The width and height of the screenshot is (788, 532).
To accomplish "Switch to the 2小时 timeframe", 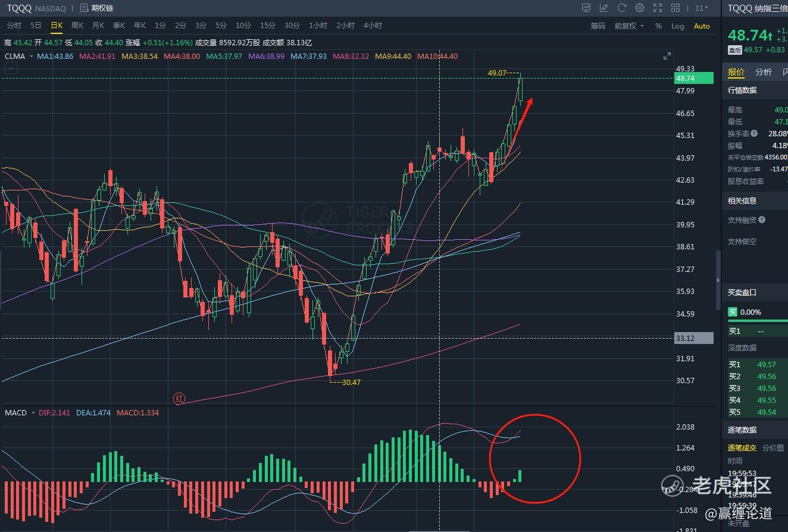I will pos(345,26).
